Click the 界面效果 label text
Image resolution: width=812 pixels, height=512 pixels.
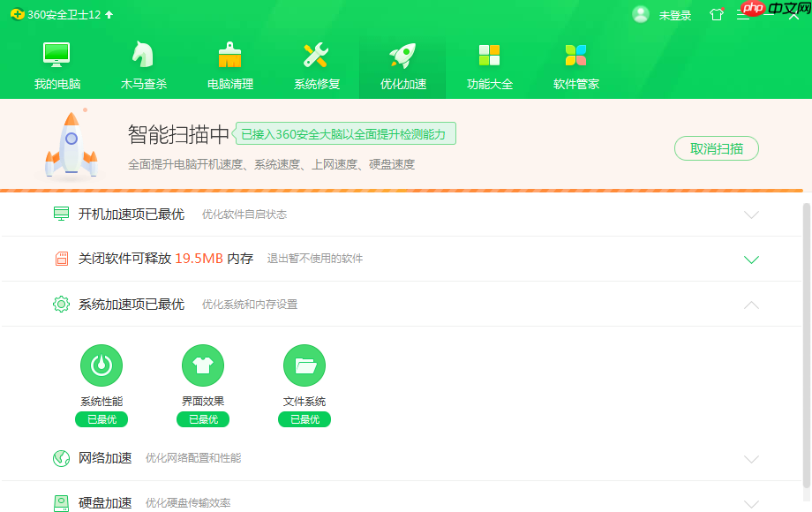coord(203,401)
